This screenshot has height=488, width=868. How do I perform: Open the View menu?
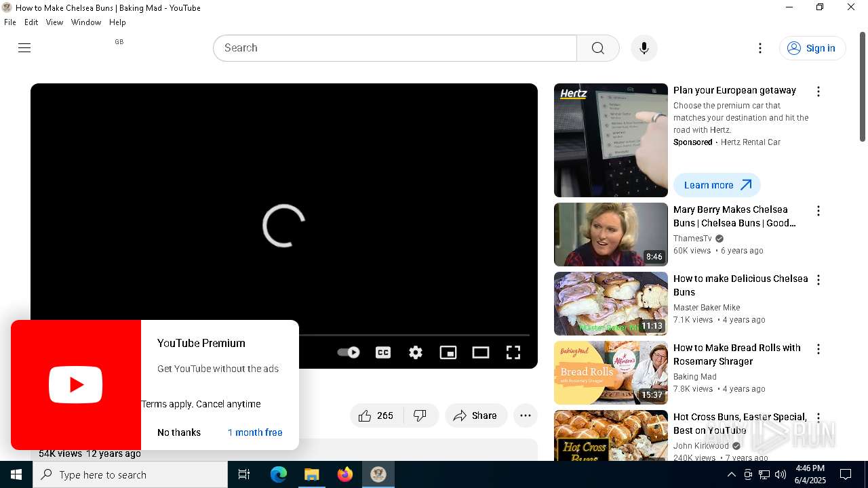pos(54,22)
